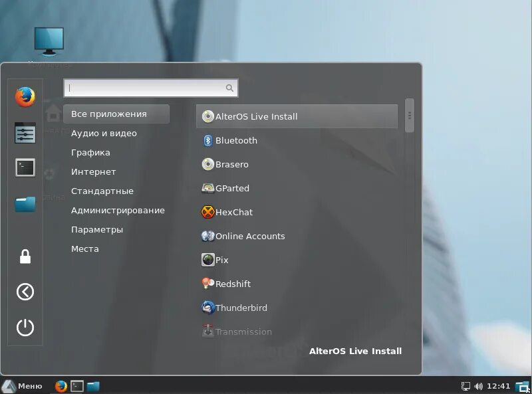Open the power off dialog icon
Screen dimensions: 532x394
(x=25, y=328)
